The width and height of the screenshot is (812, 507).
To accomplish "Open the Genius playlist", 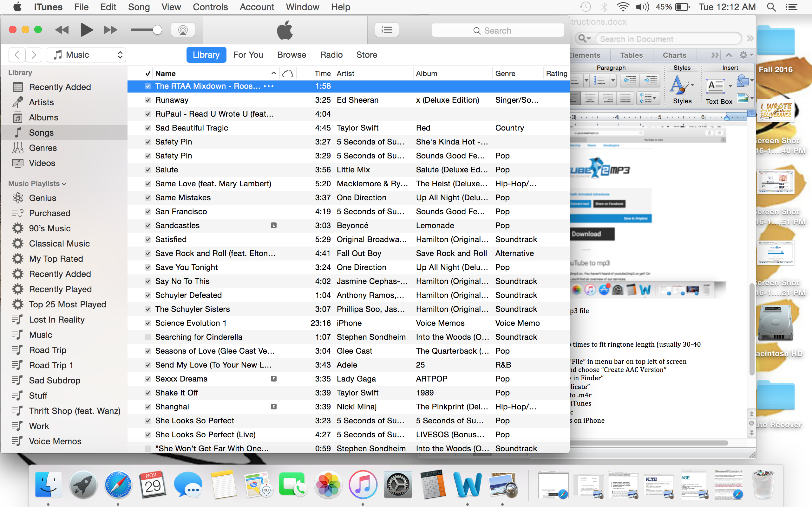I will 42,198.
